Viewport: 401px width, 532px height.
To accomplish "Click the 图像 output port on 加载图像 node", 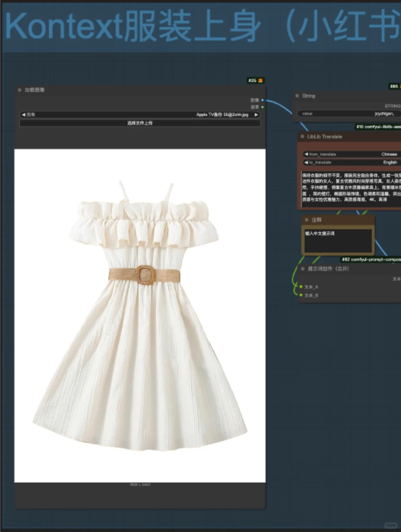I will pos(263,100).
